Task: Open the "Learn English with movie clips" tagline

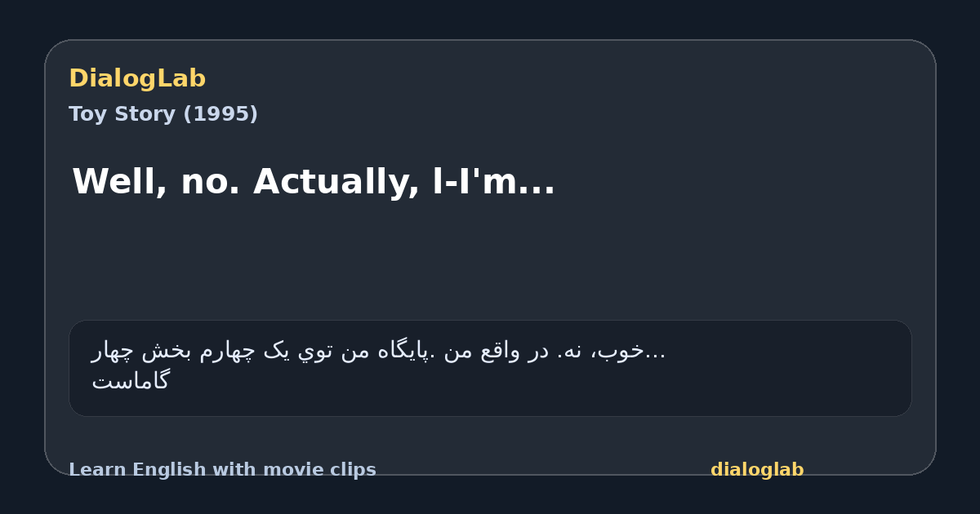Action: (222, 470)
